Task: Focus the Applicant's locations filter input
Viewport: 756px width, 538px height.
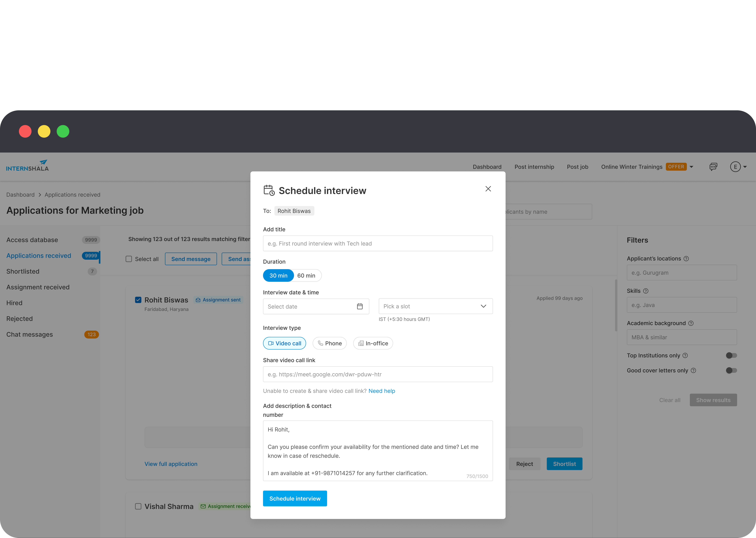Action: (682, 273)
